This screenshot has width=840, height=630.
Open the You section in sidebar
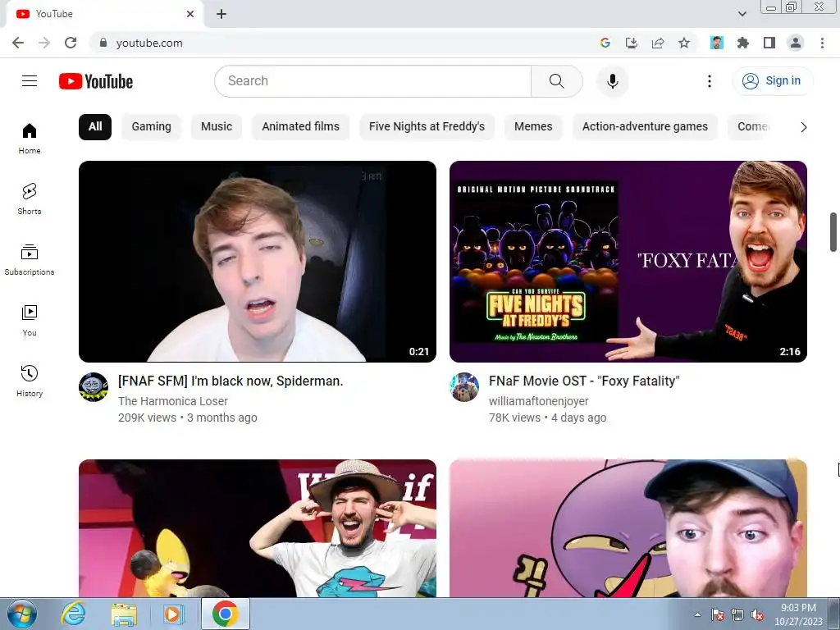(30, 321)
